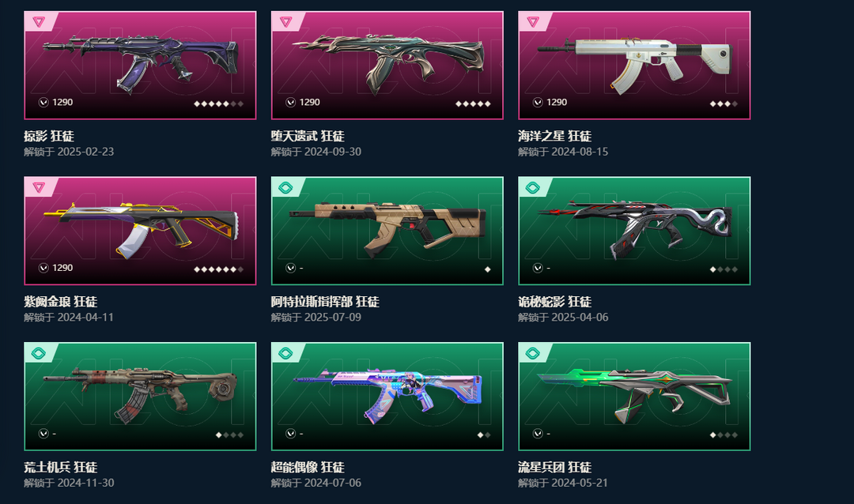Open the tan 阿特拉斯指挥部 狂徒 rifle image

pos(387,228)
